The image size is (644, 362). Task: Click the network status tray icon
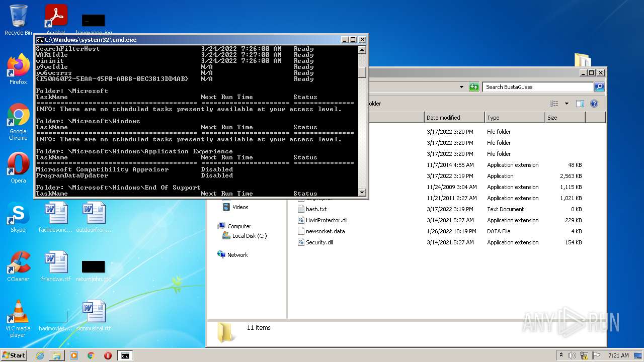click(583, 355)
